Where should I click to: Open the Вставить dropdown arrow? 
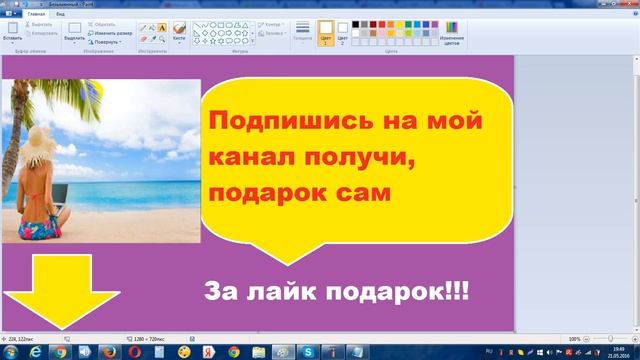click(13, 43)
